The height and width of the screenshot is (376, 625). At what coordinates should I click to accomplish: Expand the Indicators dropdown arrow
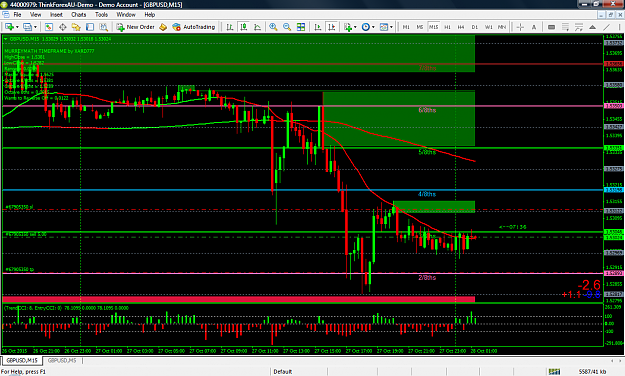tap(355, 27)
